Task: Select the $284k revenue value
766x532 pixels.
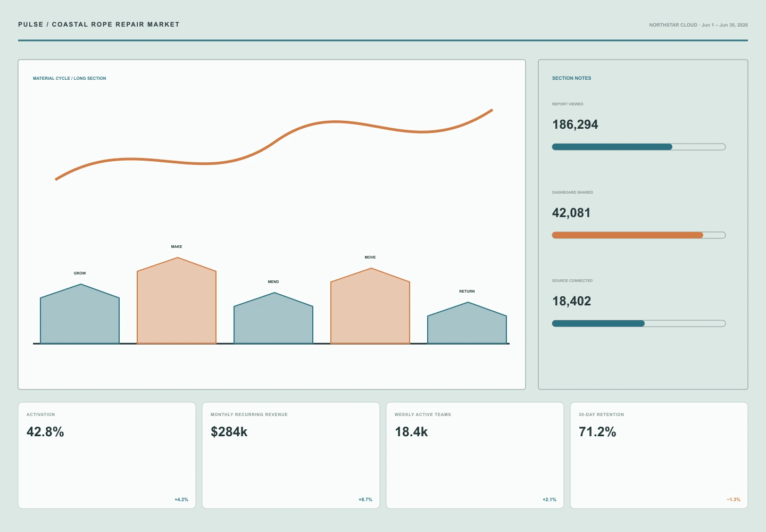Action: pos(229,432)
